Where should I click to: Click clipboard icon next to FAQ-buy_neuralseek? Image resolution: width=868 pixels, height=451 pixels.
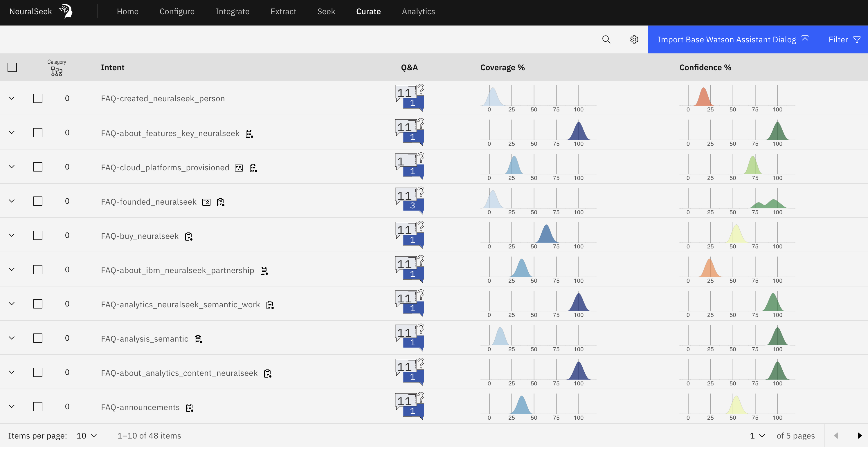(x=189, y=237)
